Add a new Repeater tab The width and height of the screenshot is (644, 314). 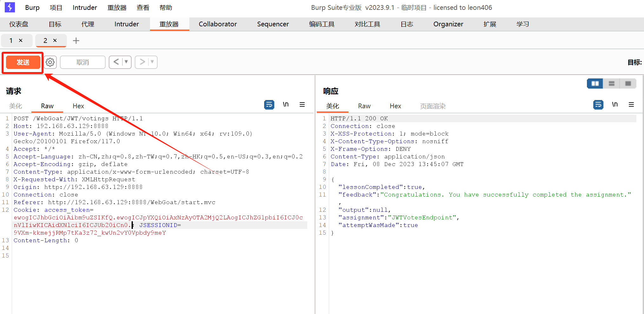click(x=76, y=41)
